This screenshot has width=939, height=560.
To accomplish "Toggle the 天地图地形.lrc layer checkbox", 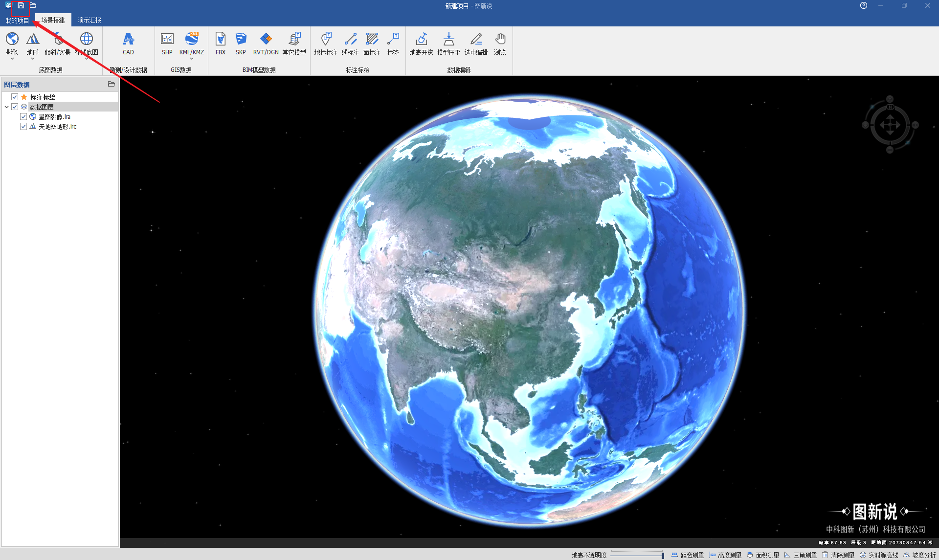I will point(23,126).
